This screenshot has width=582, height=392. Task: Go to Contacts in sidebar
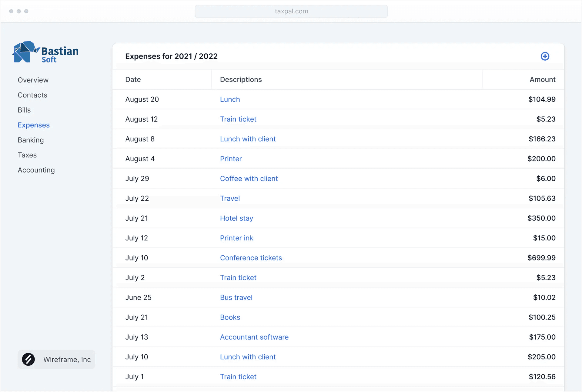(32, 95)
